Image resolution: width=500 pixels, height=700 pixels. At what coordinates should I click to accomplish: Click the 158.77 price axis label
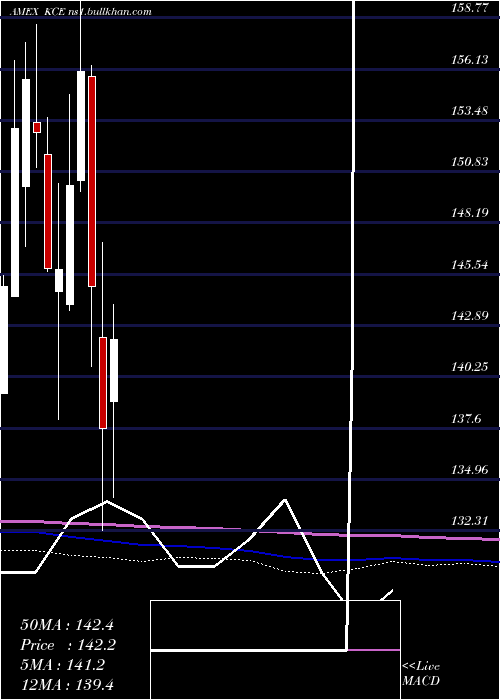[x=471, y=8]
